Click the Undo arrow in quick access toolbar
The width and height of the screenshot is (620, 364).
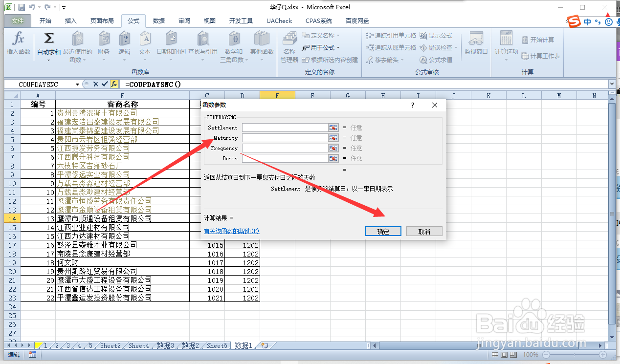coord(32,7)
